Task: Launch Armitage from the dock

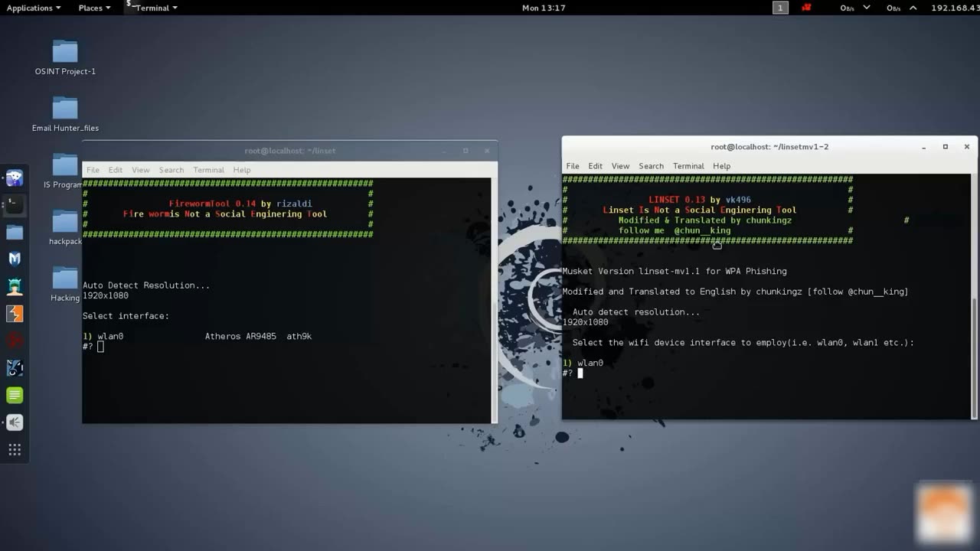Action: (x=15, y=286)
